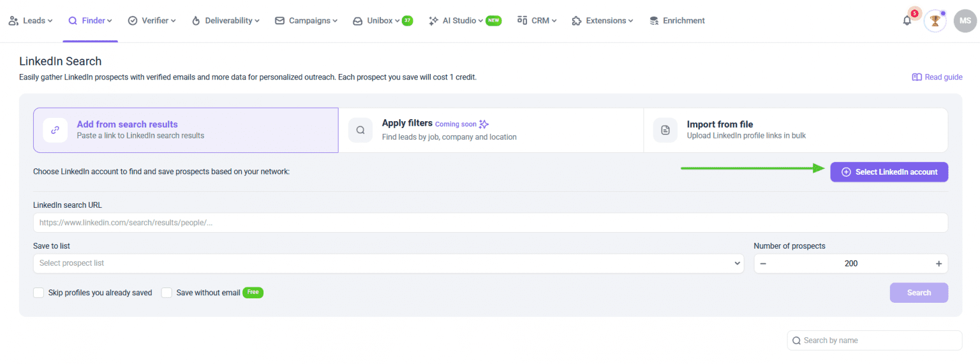Open the Campaigns menu
The width and height of the screenshot is (980, 364).
pos(306,21)
